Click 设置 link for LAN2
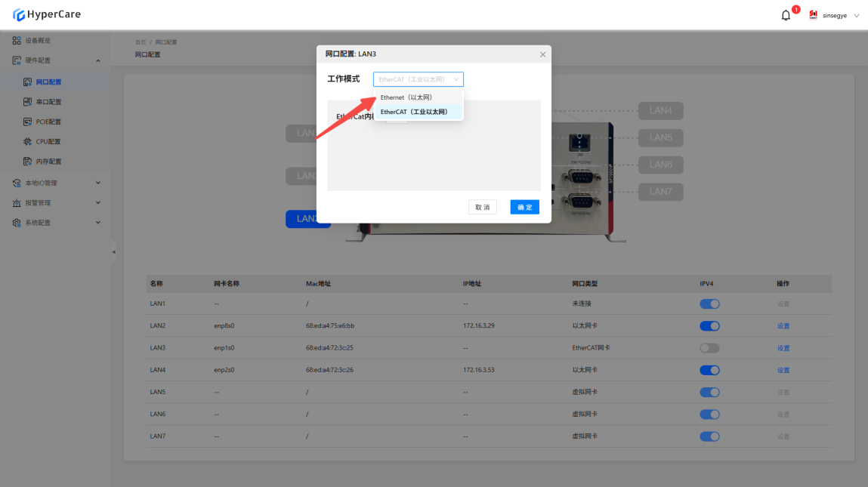The width and height of the screenshot is (868, 487). (783, 326)
